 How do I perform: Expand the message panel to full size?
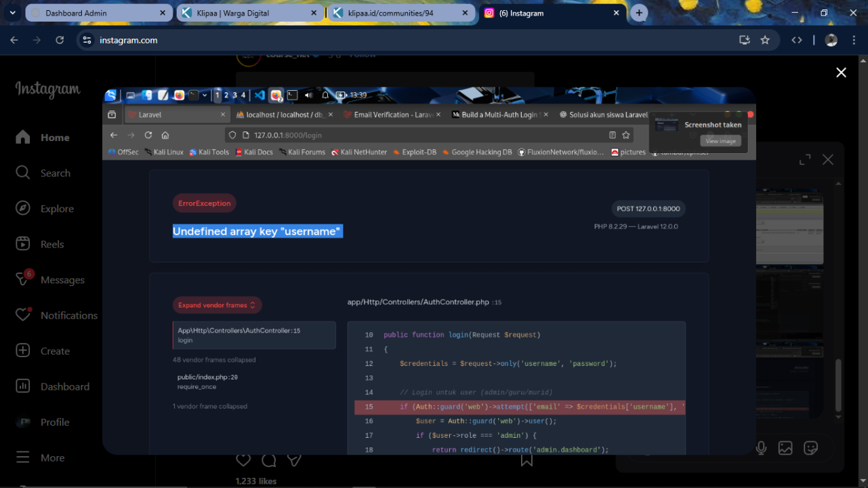coord(805,160)
